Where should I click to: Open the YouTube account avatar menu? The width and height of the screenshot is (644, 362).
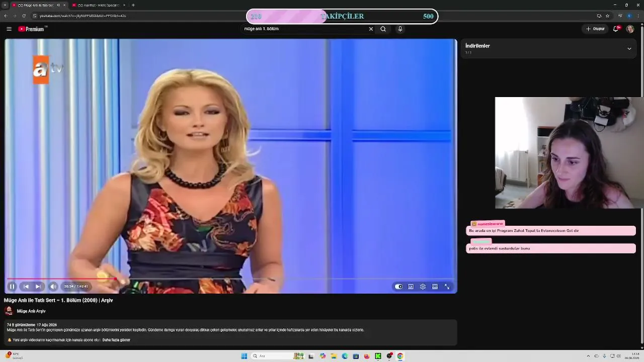[630, 29]
